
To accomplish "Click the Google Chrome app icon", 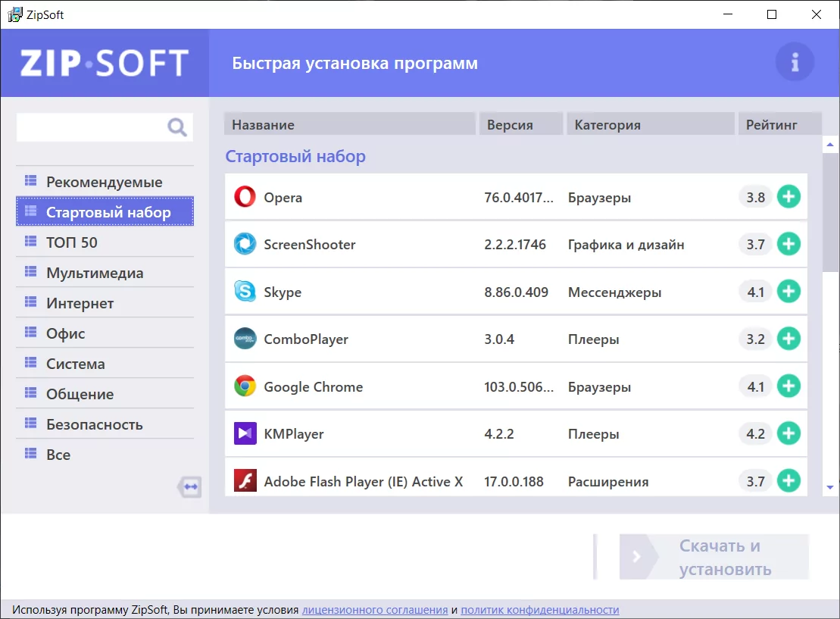I will coord(245,386).
